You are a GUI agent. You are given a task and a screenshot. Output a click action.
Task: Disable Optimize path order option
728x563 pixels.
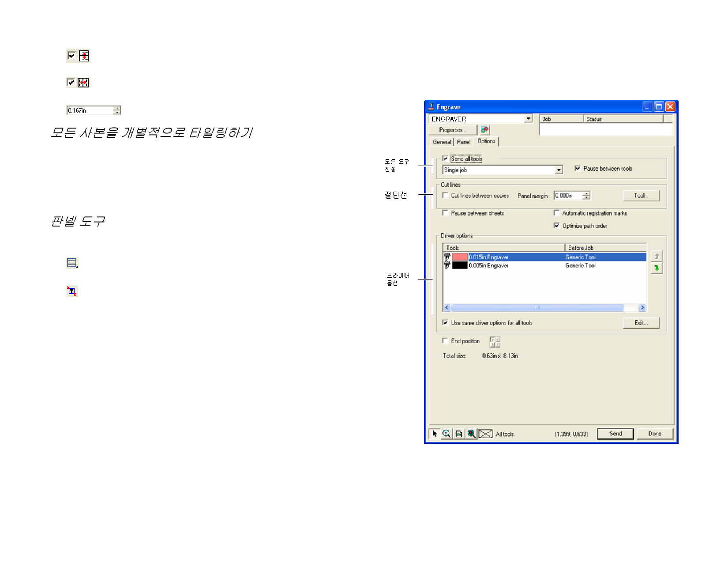(556, 226)
